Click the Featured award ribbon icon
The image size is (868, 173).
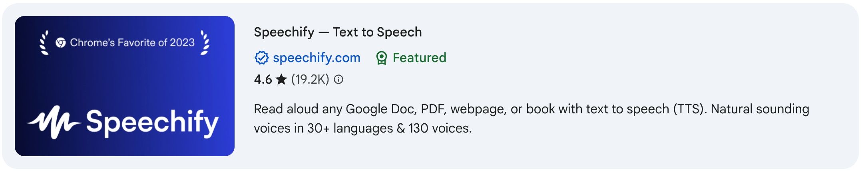pyautogui.click(x=381, y=58)
